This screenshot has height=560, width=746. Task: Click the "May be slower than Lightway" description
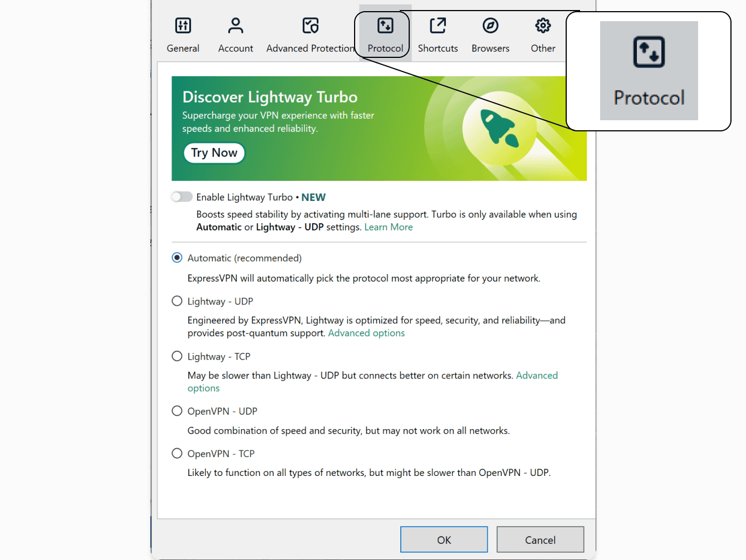coord(351,376)
